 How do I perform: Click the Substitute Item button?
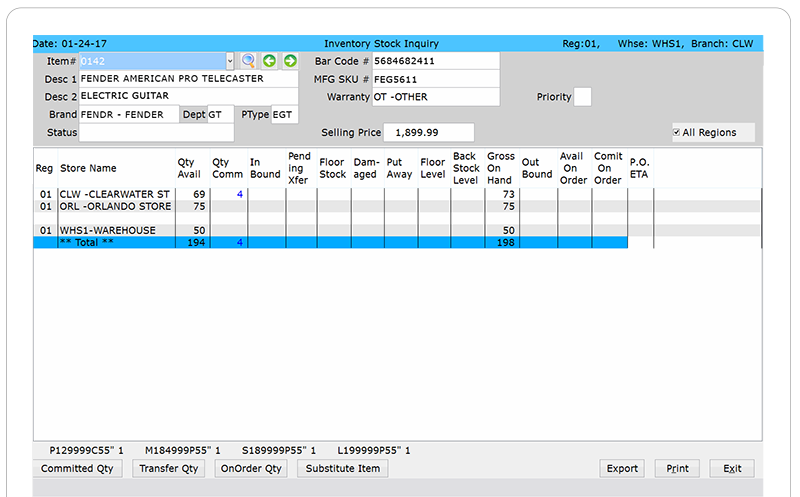343,468
